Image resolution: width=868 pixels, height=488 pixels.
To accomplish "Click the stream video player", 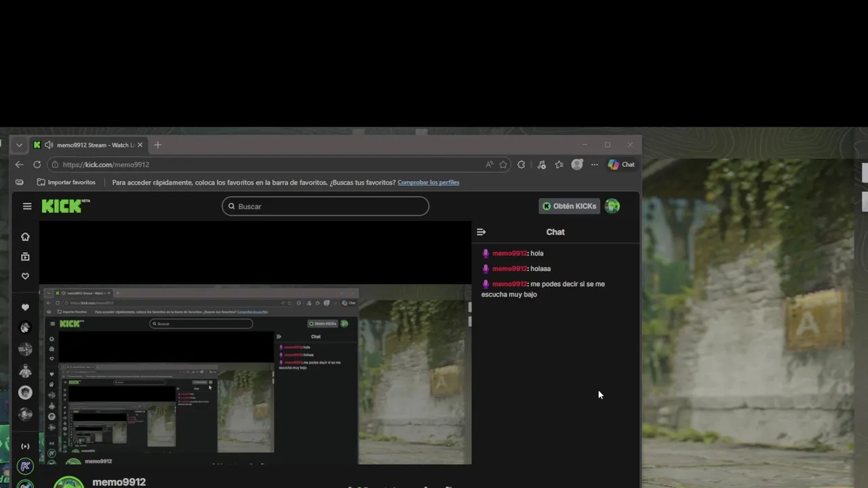I will click(255, 342).
